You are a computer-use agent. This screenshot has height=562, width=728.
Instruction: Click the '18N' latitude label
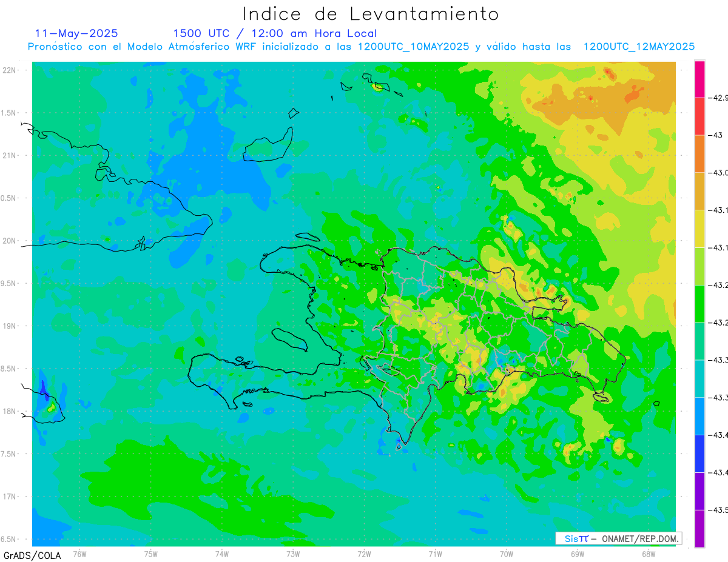coord(9,411)
